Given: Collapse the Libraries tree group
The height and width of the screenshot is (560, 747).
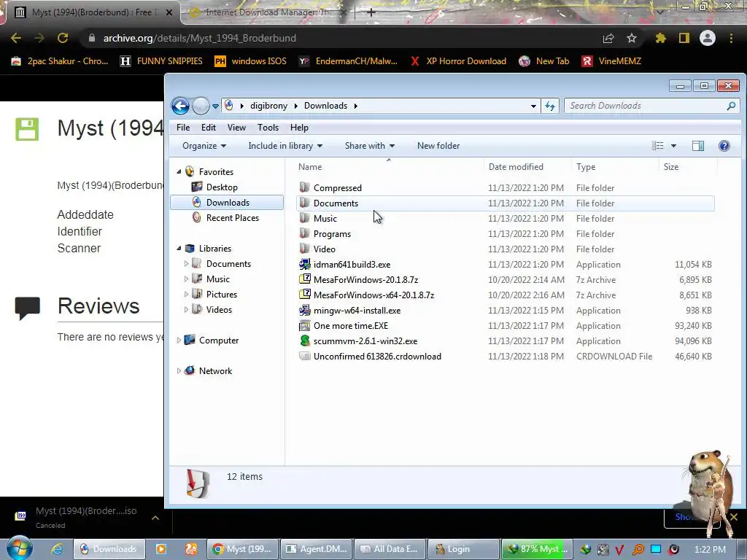Looking at the screenshot, I should point(179,249).
